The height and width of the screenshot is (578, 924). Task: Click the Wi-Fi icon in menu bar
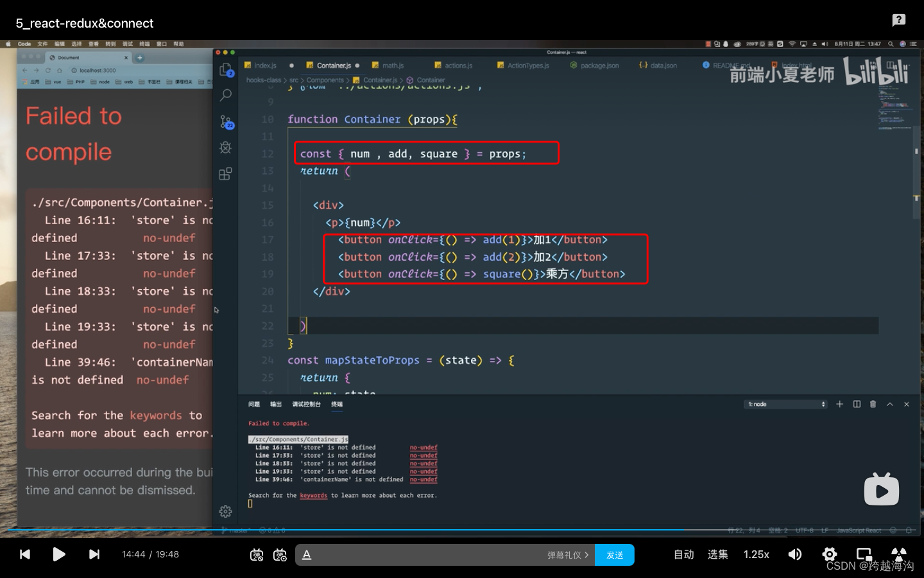click(792, 44)
